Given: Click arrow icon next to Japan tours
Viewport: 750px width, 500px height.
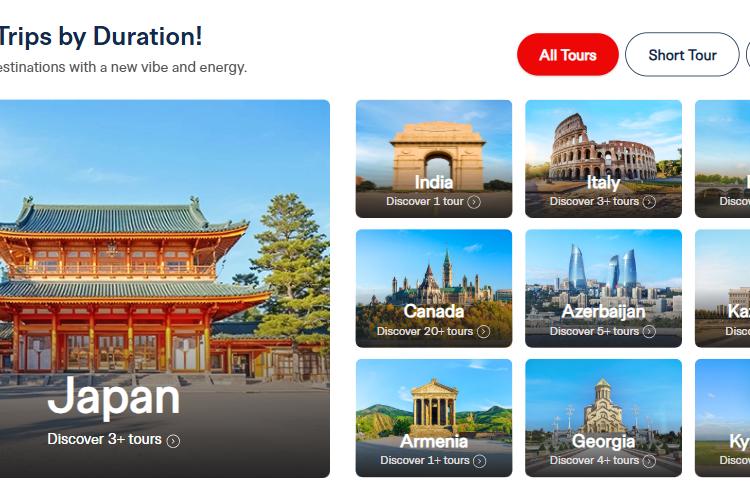Looking at the screenshot, I should coord(173,441).
